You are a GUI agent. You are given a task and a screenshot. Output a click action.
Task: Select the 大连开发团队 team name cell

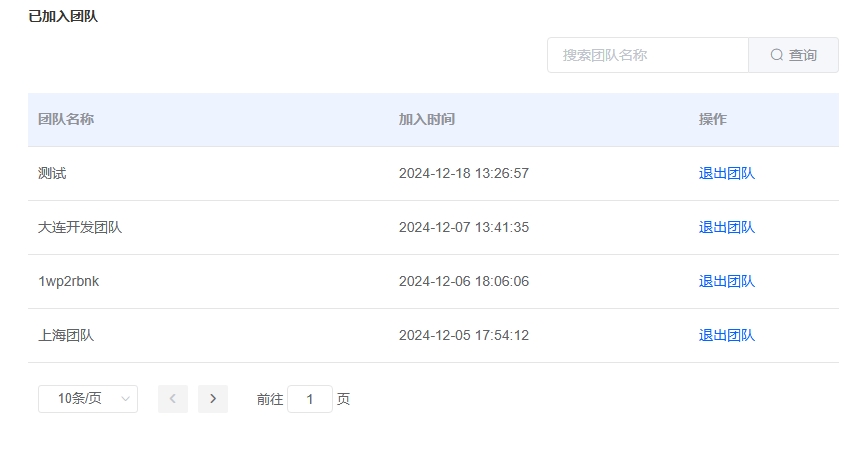pos(80,227)
